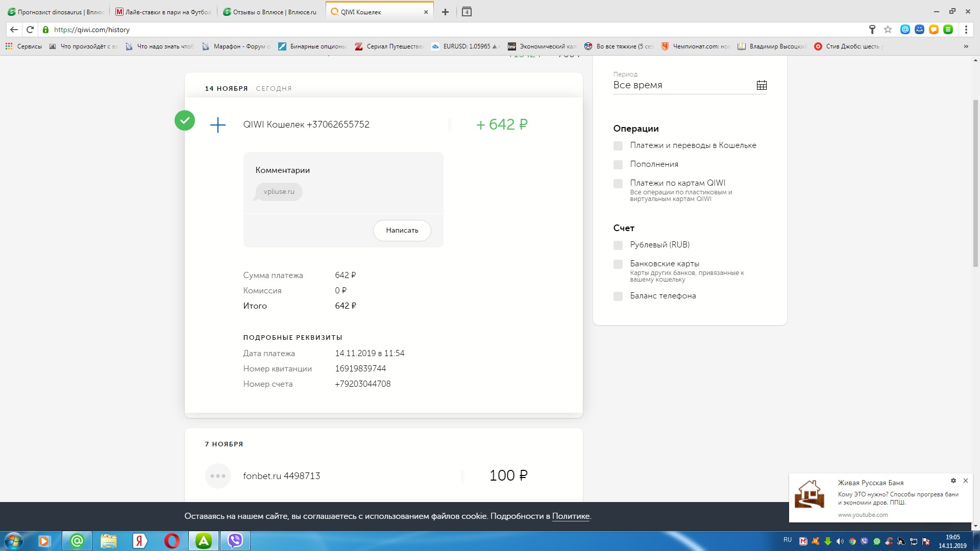Image resolution: width=980 pixels, height=551 pixels.
Task: Click the Написать comment button
Action: (x=402, y=230)
